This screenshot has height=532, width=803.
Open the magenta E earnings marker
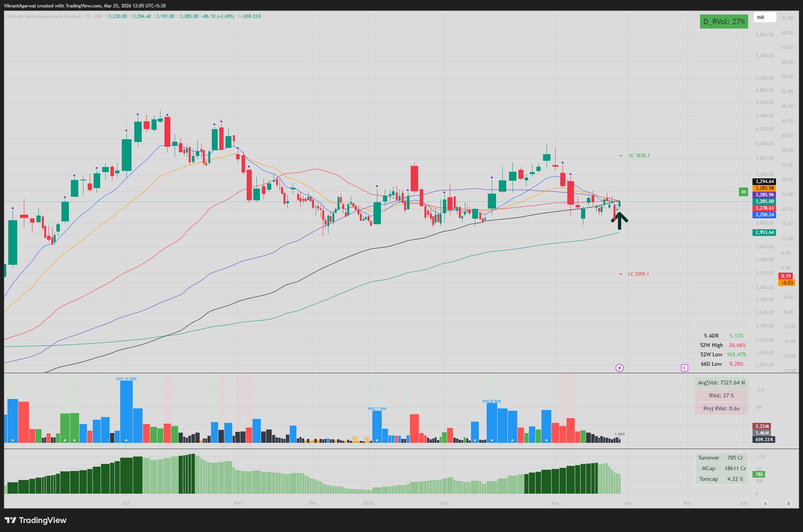(x=684, y=368)
